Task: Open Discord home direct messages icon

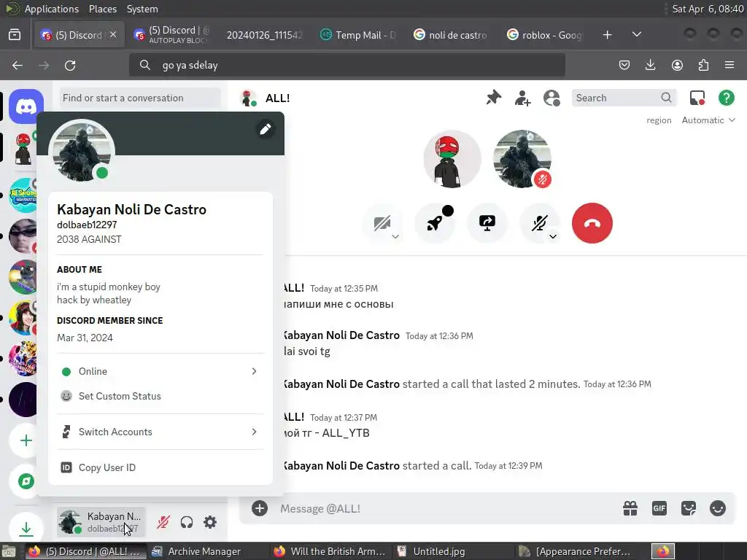Action: tap(26, 106)
